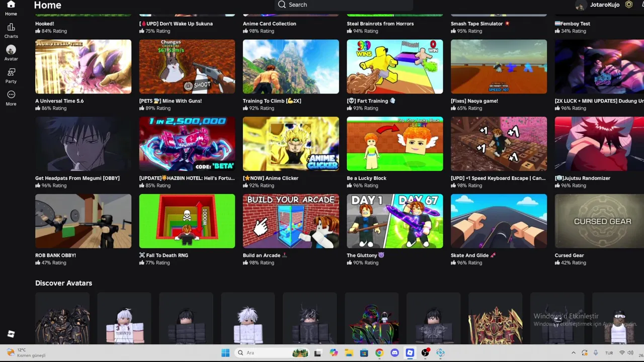Click the TUR language indicator

coord(609,353)
